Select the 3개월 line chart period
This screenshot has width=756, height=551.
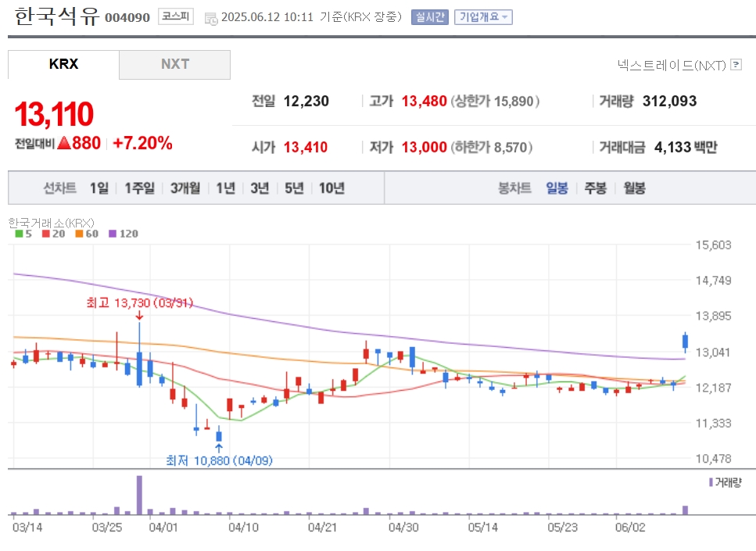[x=185, y=188]
